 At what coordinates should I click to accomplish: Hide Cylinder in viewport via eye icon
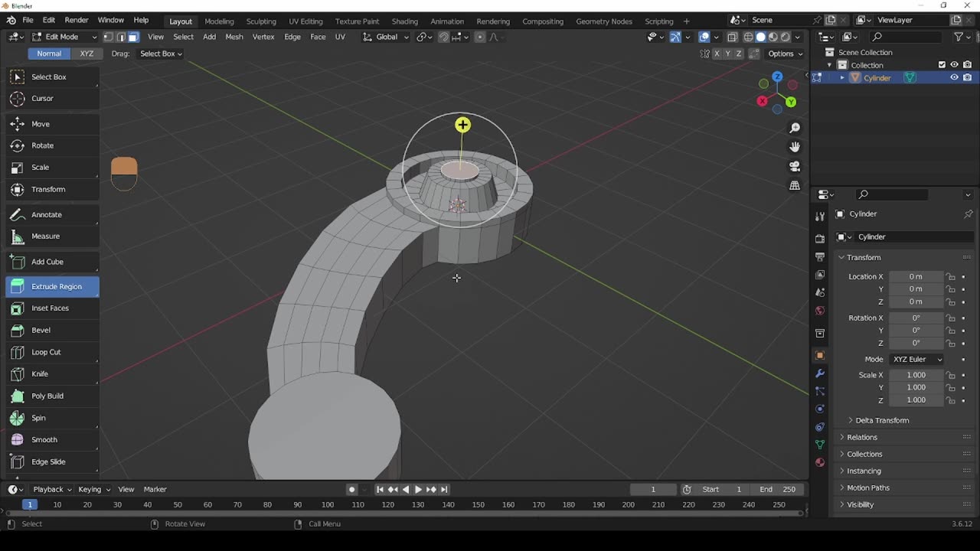954,77
